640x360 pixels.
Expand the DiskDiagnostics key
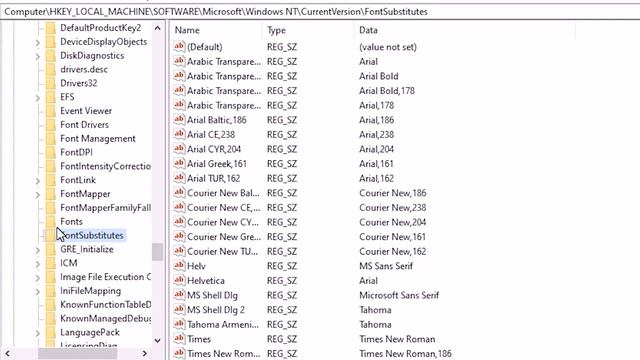coord(38,56)
